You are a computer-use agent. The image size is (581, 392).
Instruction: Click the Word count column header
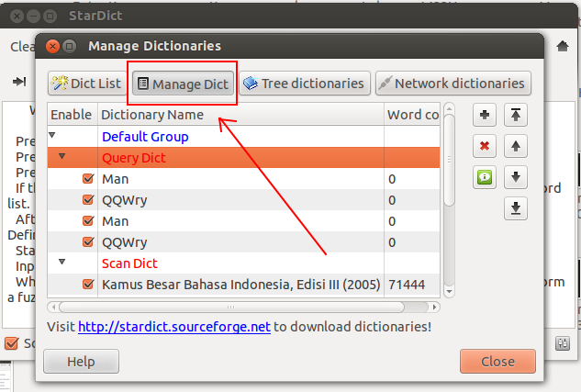tap(412, 115)
